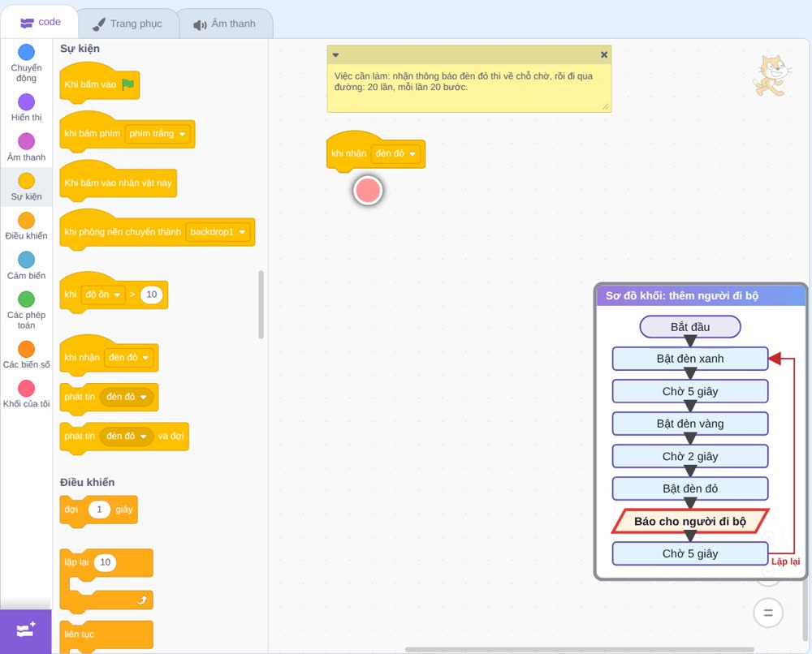Open đèn đỏ dropdown on the workspace block

click(395, 153)
